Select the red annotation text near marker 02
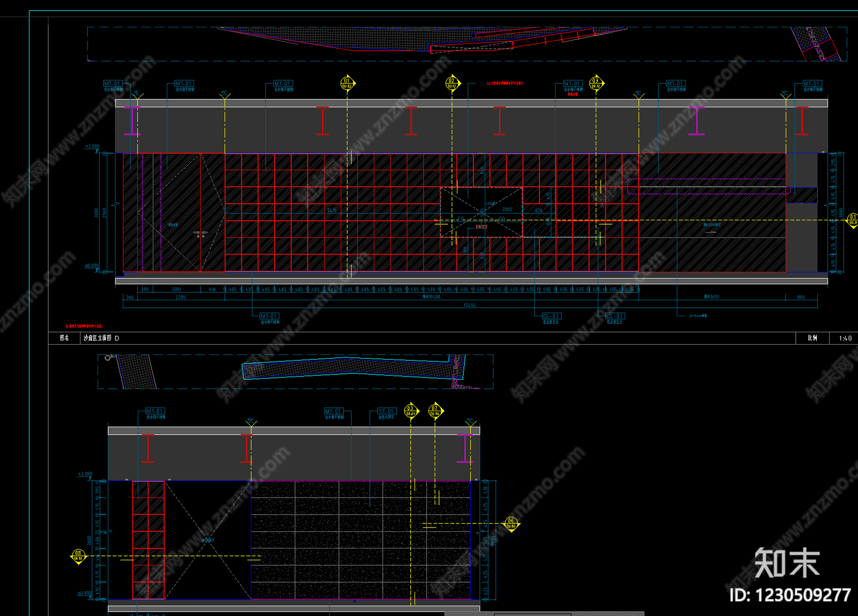The image size is (858, 616). pos(505,84)
